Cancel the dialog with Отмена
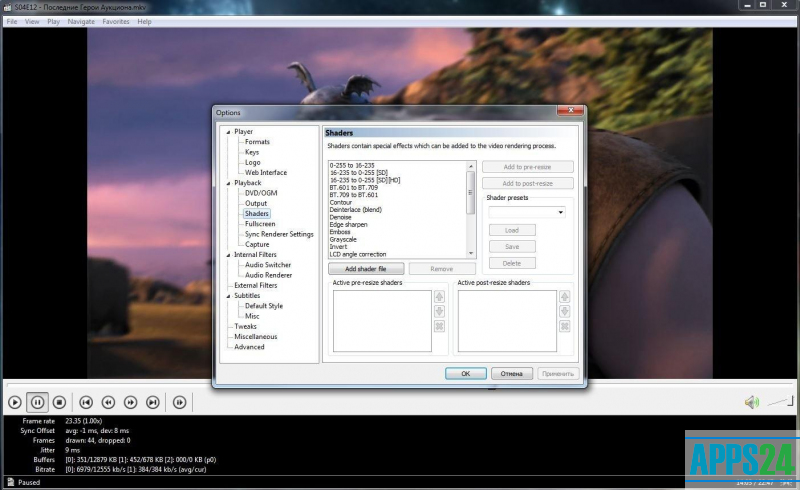800x490 pixels. (x=512, y=374)
